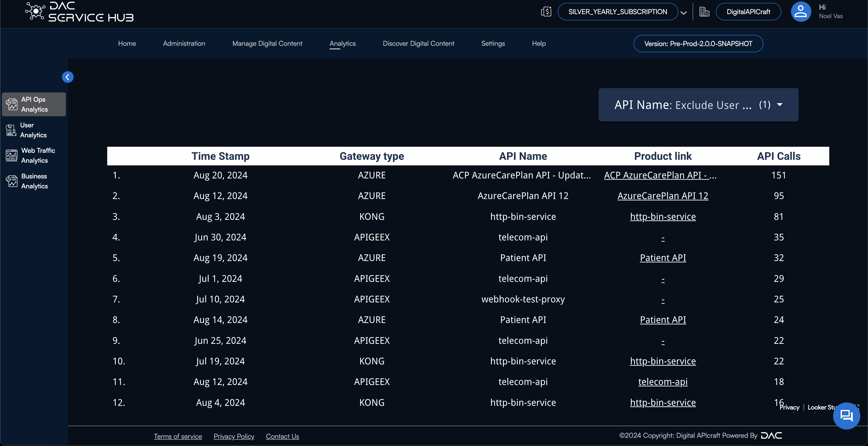The image size is (868, 446).
Task: Click dash product link in row 4
Action: click(663, 238)
